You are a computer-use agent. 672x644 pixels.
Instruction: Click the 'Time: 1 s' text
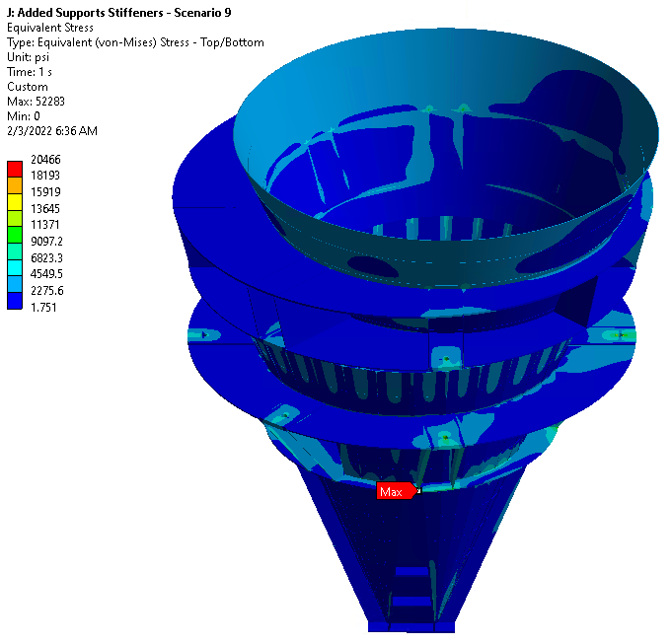pos(30,72)
